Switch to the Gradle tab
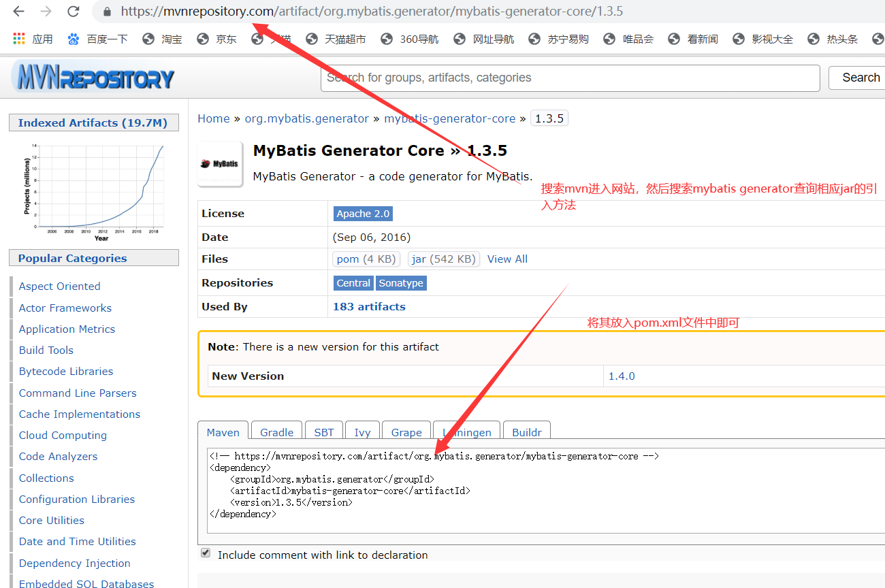Screen dimensions: 885x588 [x=277, y=432]
